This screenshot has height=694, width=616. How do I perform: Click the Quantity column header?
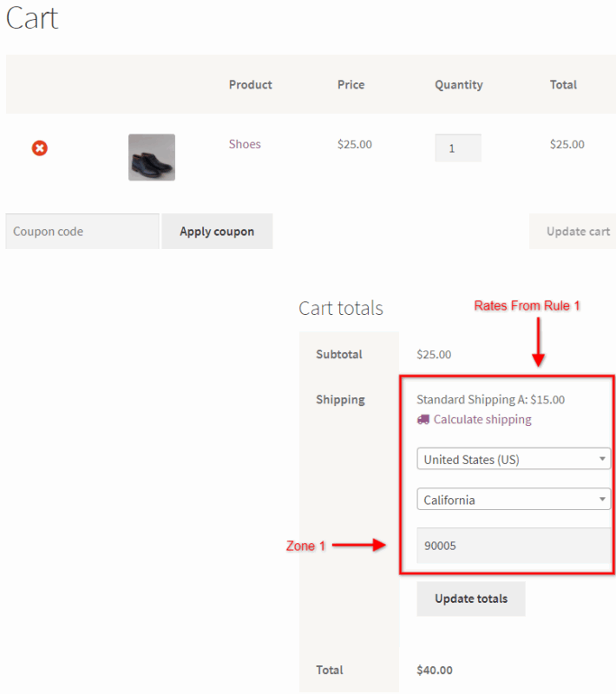458,84
